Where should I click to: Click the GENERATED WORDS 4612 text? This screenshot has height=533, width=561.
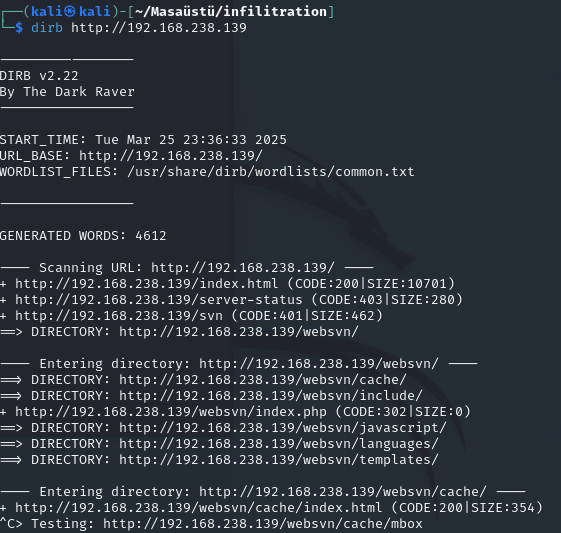click(x=83, y=236)
